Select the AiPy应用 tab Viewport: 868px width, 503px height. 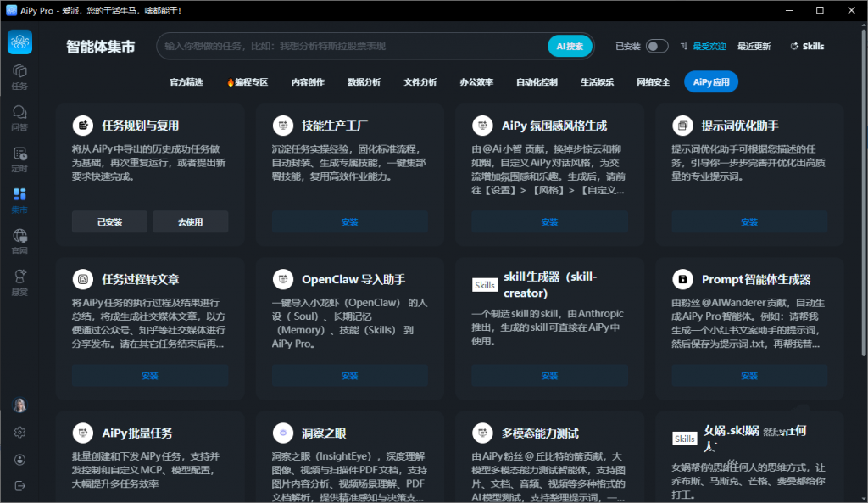point(711,82)
